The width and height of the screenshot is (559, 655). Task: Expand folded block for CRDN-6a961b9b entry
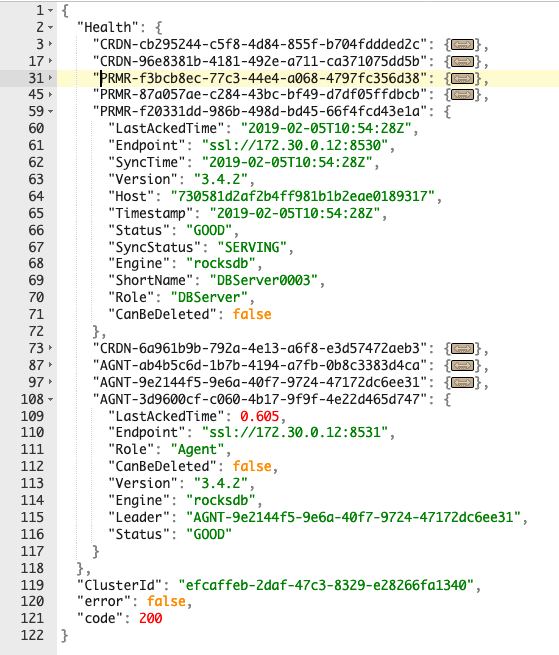tap(462, 348)
